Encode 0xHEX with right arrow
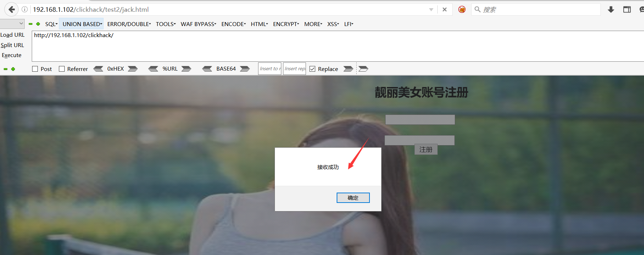The height and width of the screenshot is (255, 644). 133,69
